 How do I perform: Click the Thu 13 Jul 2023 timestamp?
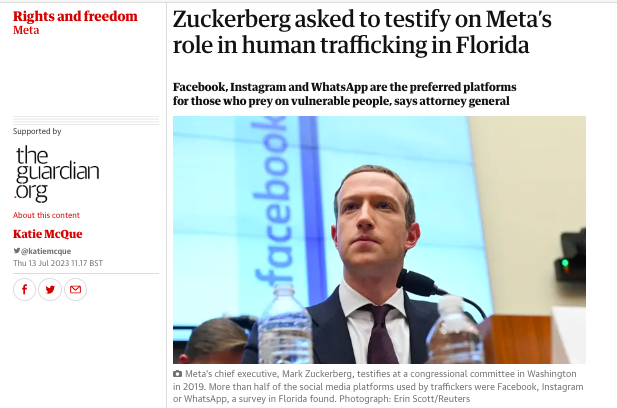coord(58,263)
